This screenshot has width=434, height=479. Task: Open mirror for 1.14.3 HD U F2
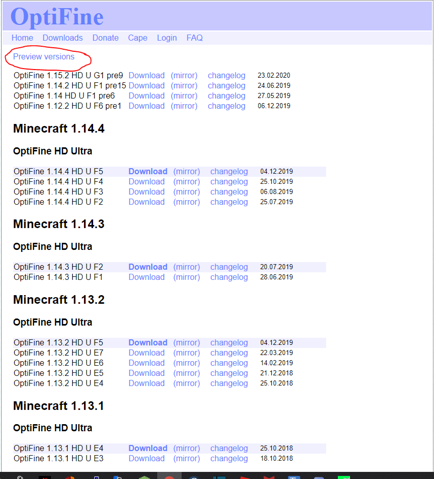tap(187, 267)
